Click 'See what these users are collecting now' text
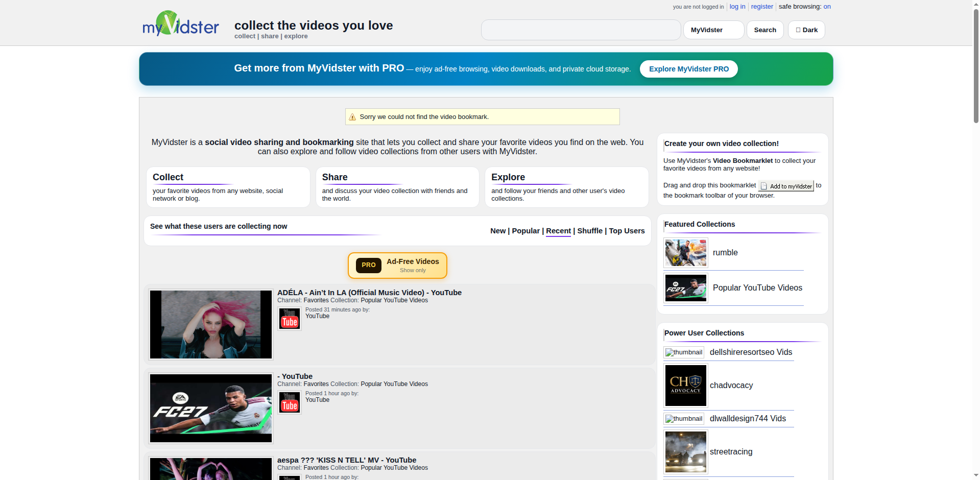 pyautogui.click(x=219, y=226)
